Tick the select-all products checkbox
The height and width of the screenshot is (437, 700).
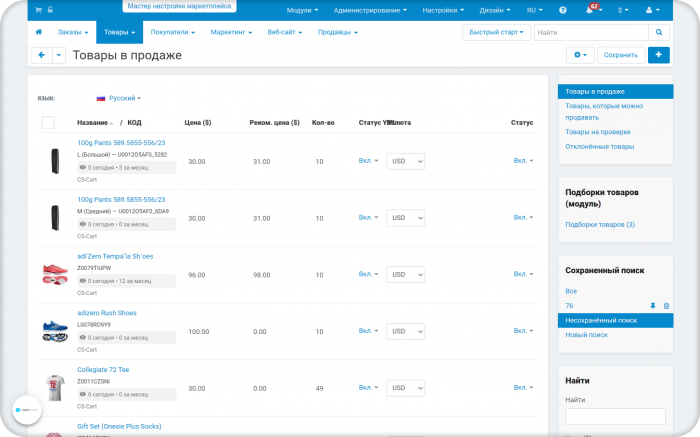(48, 122)
